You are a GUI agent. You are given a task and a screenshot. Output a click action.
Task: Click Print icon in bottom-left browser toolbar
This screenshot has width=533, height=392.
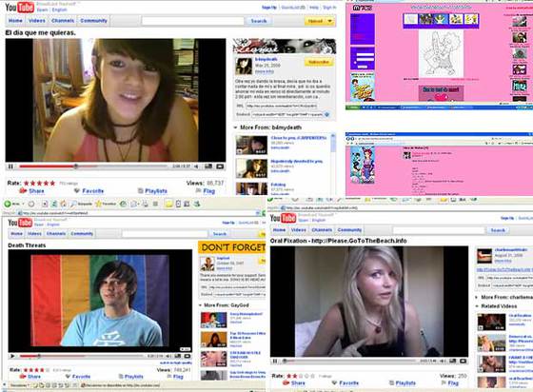pyautogui.click(x=145, y=204)
